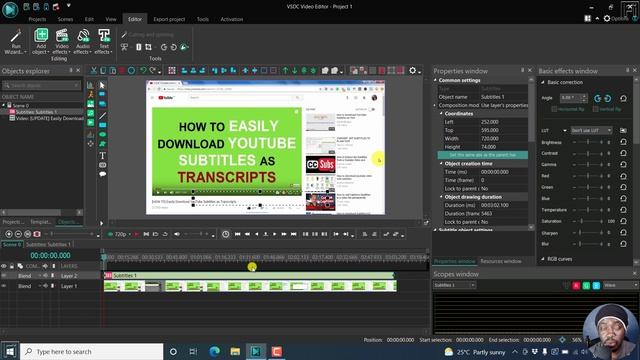Enable the Horizontal flip checkbox
Viewport: 640px width, 360px height.
click(554, 109)
